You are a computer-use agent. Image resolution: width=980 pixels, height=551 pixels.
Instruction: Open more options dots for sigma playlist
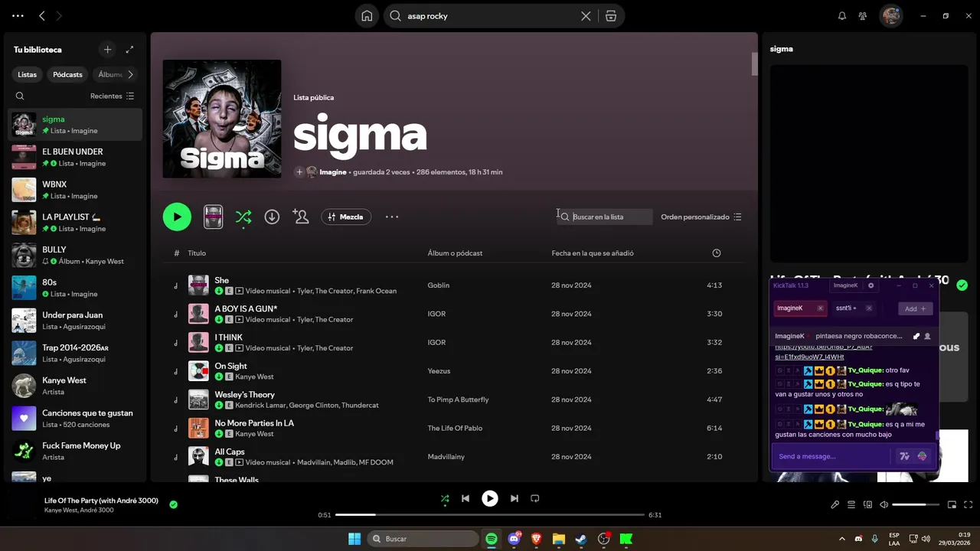point(392,217)
